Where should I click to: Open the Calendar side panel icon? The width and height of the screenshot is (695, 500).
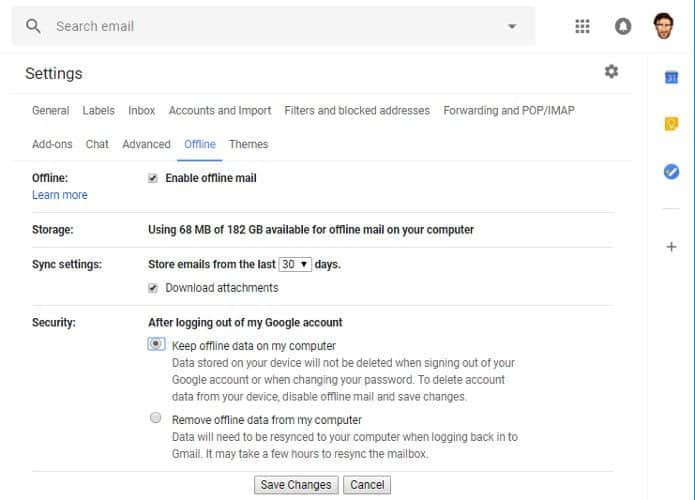point(671,78)
